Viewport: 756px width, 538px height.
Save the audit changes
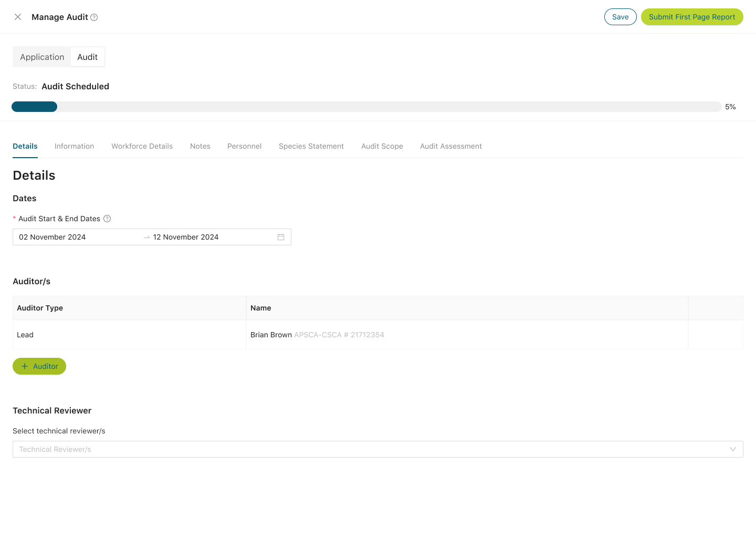click(x=620, y=17)
